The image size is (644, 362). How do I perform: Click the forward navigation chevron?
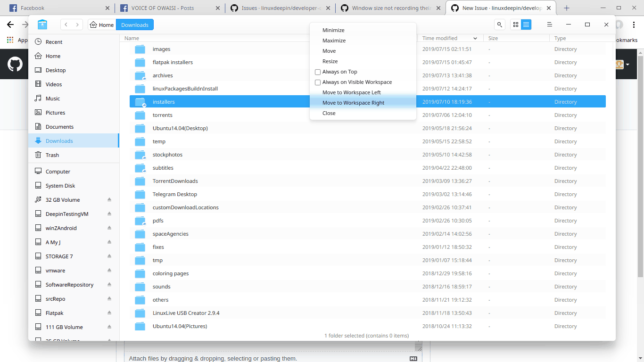coord(76,24)
